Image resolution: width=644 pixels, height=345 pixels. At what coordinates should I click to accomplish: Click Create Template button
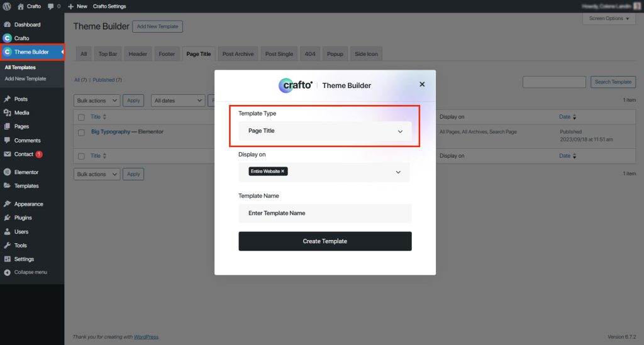(325, 241)
